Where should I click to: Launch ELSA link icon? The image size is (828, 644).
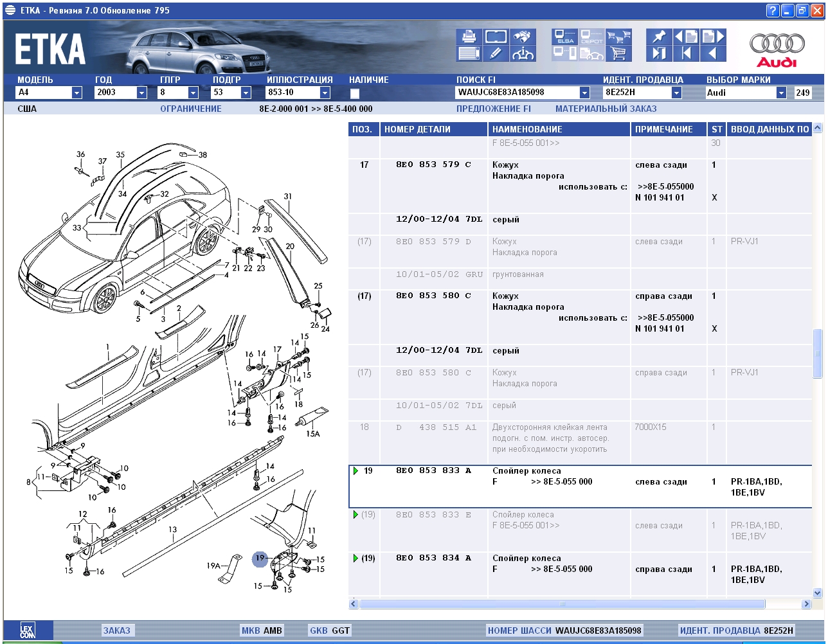coord(565,37)
